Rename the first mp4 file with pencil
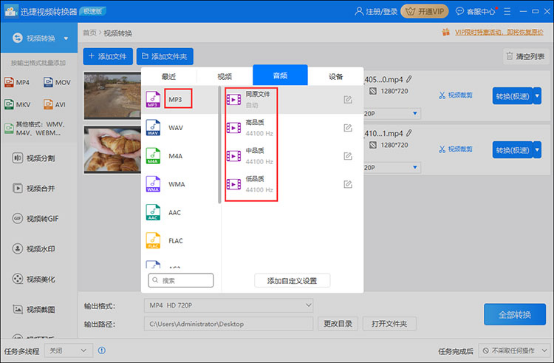Viewport: 554px width, 363px height. pos(409,79)
